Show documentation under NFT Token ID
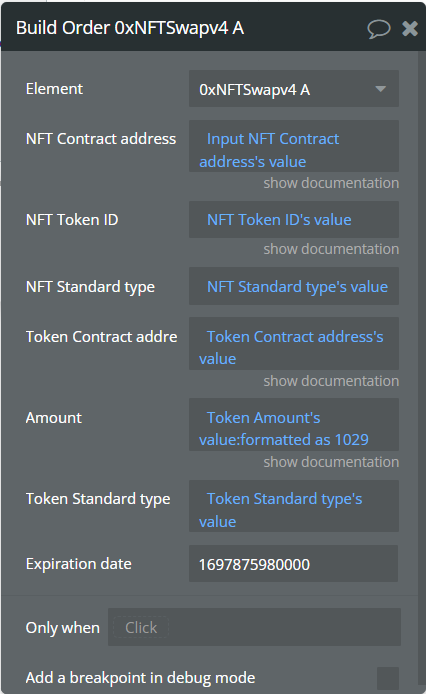Screen dimensions: 426x694 331,249
